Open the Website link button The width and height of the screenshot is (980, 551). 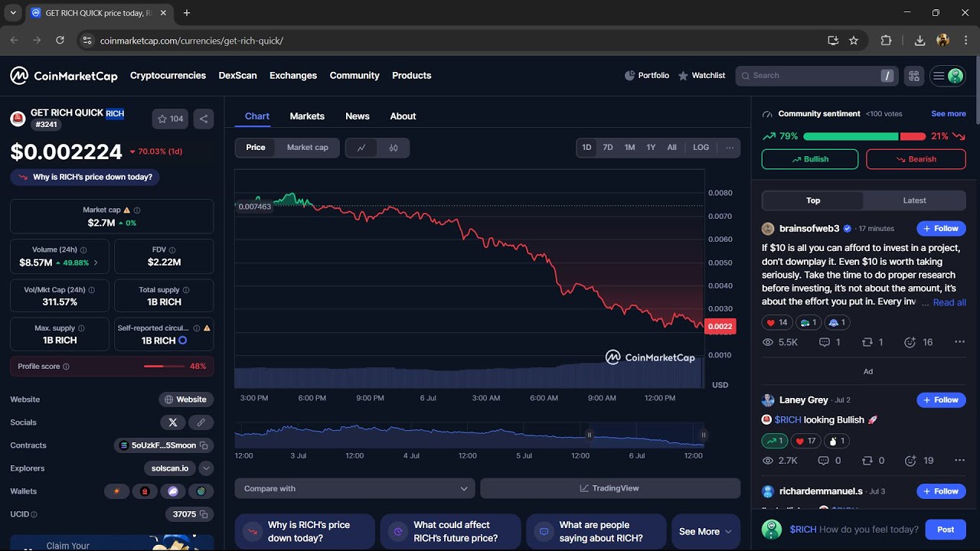pos(186,399)
